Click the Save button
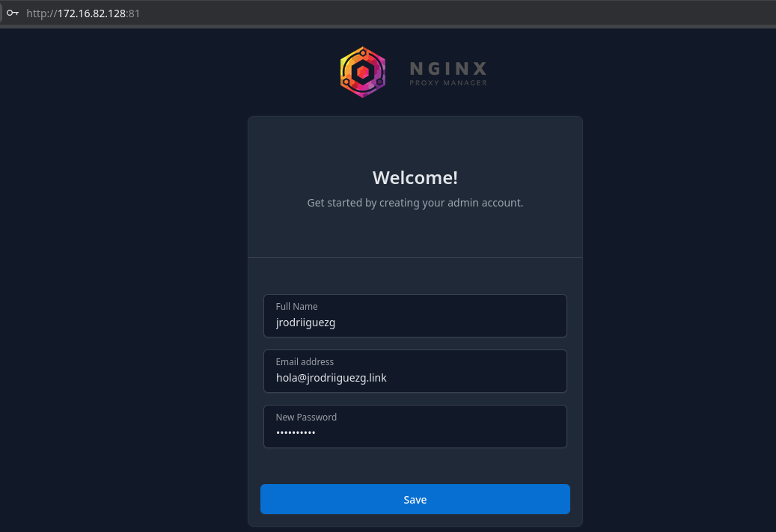This screenshot has height=532, width=776. click(415, 499)
